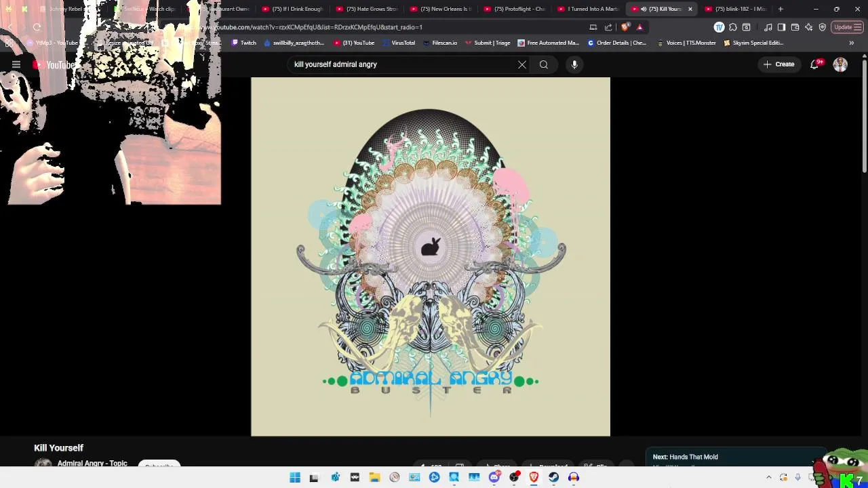Open the media control music note icon
The width and height of the screenshot is (868, 488).
point(768,27)
